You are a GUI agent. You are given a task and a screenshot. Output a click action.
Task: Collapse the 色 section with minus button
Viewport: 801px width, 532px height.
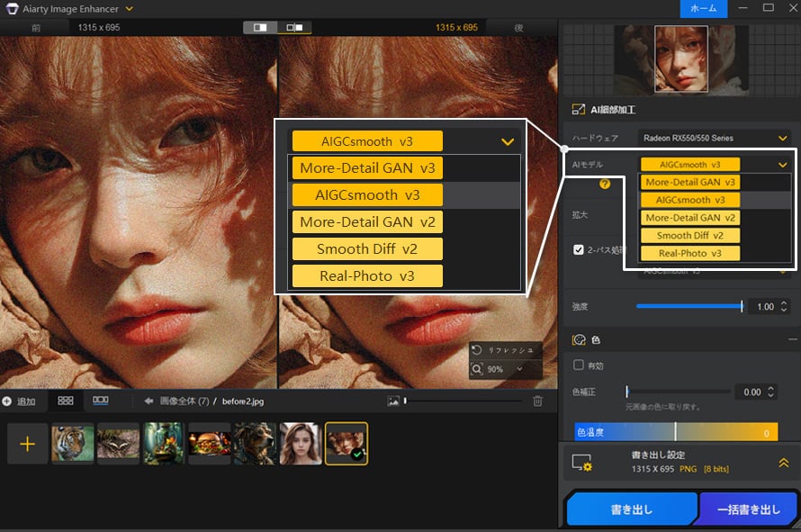tap(792, 339)
